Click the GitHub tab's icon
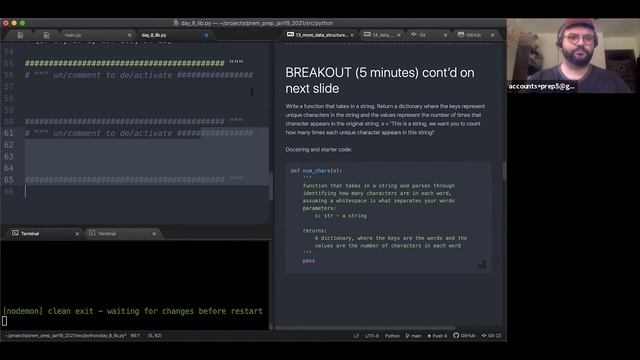The height and width of the screenshot is (360, 640). click(x=461, y=35)
